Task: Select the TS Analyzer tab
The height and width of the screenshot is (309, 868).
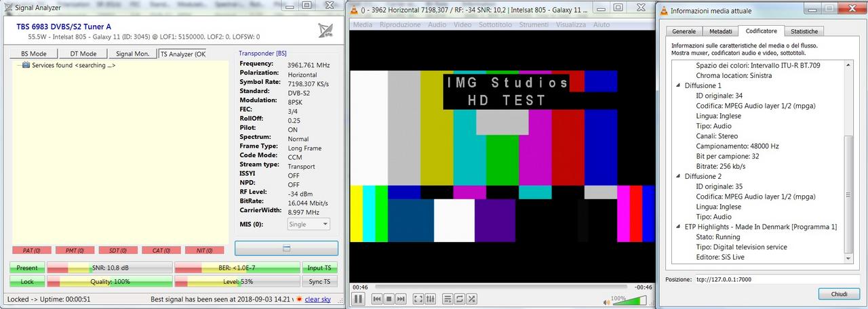Action: coord(182,54)
